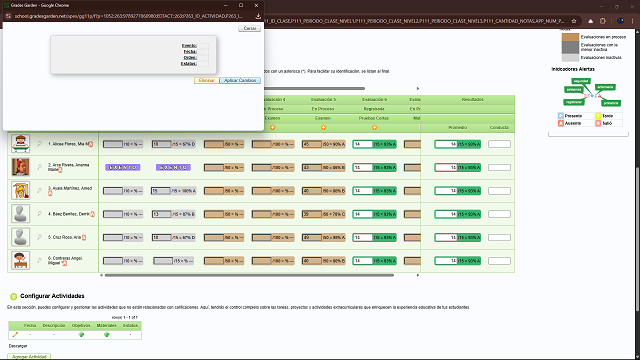Click the Tarde legend indicator
640x360 pixels.
click(x=598, y=116)
